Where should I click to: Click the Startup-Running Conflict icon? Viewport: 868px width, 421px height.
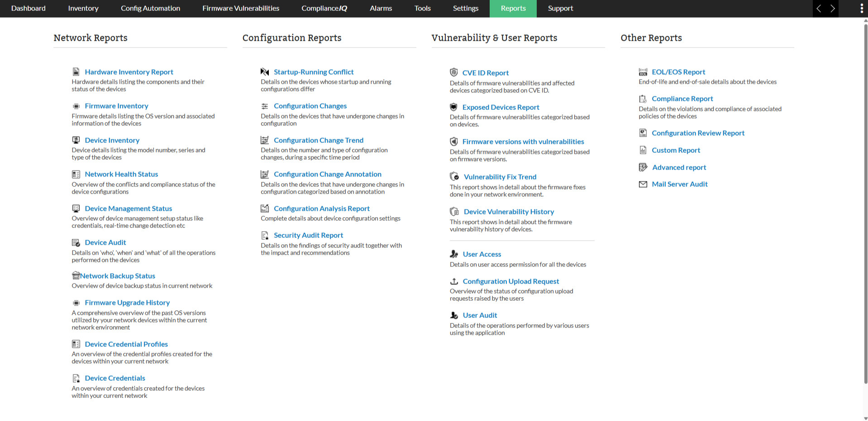pyautogui.click(x=265, y=72)
